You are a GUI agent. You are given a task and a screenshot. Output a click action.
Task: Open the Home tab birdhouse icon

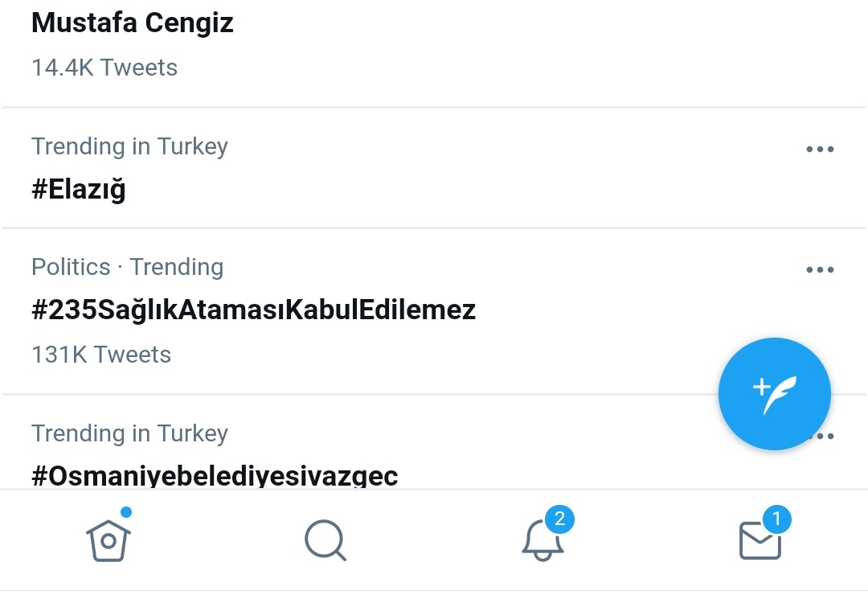(108, 540)
